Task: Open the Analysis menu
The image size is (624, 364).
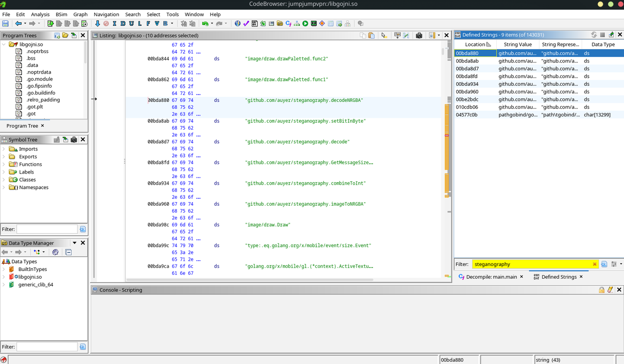Action: click(40, 15)
